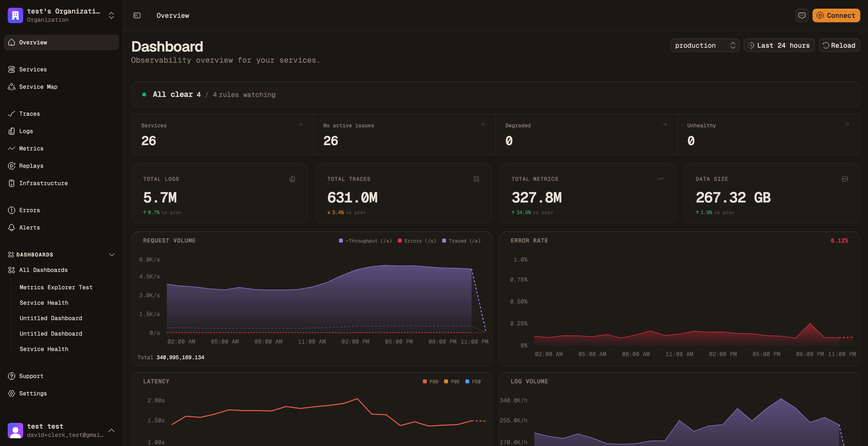The width and height of the screenshot is (868, 446).
Task: Click the 631.0M total traces value
Action: 353,198
